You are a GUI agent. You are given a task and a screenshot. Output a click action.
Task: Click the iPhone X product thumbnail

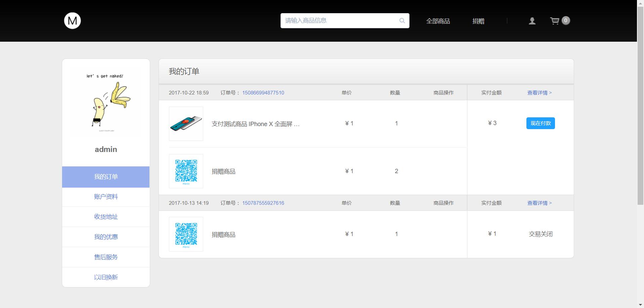point(186,124)
